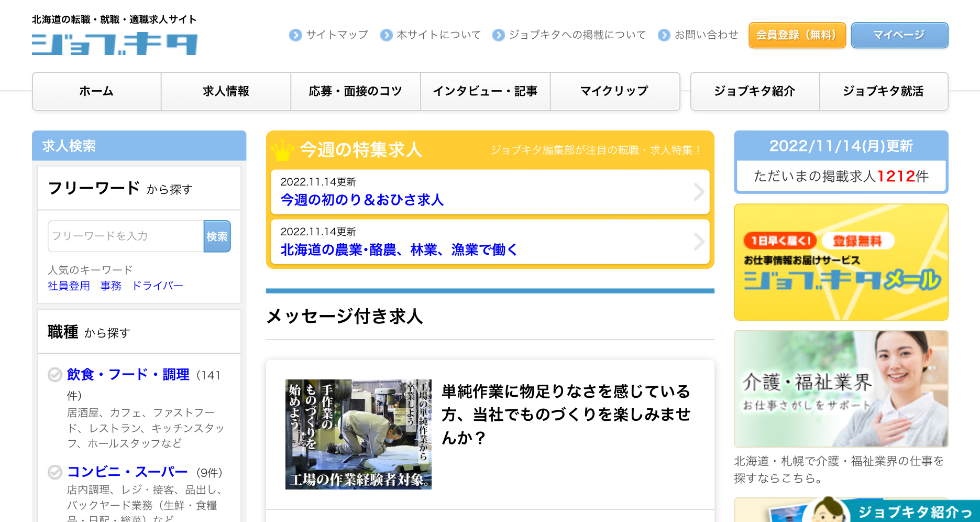The height and width of the screenshot is (522, 980).
Task: Click the ジョブキタメール banner
Action: [x=841, y=262]
